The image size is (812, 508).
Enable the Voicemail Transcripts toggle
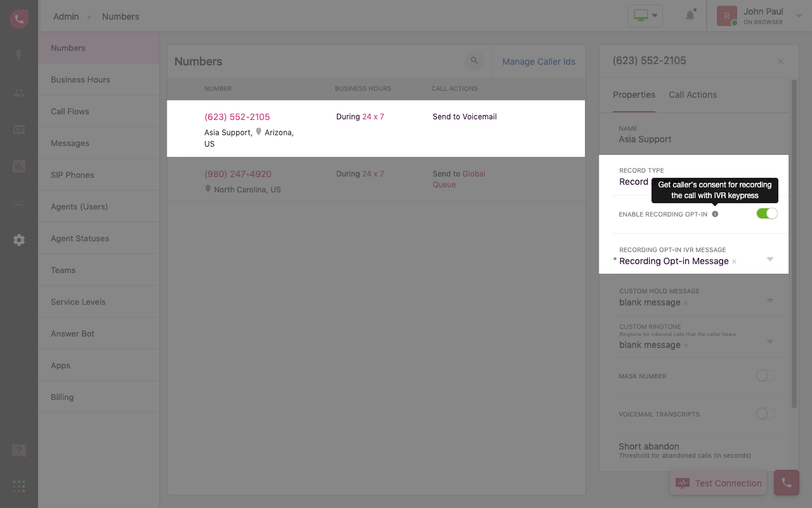pos(766,414)
